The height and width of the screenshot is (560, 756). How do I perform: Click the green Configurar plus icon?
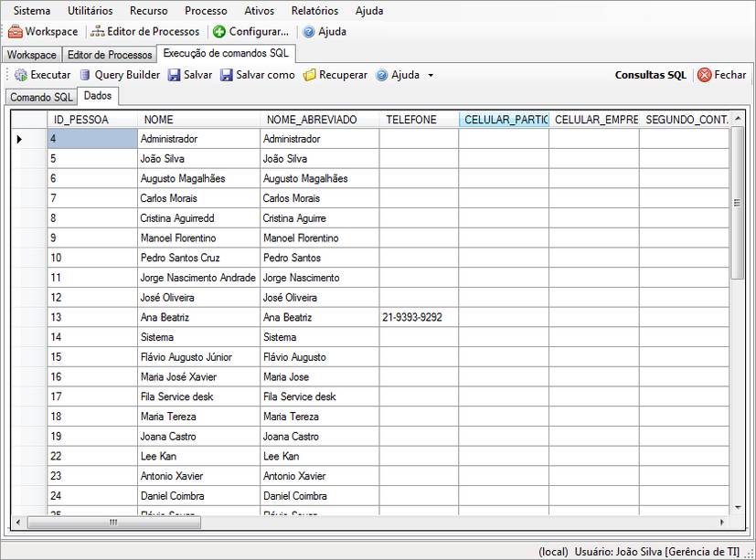[x=218, y=32]
